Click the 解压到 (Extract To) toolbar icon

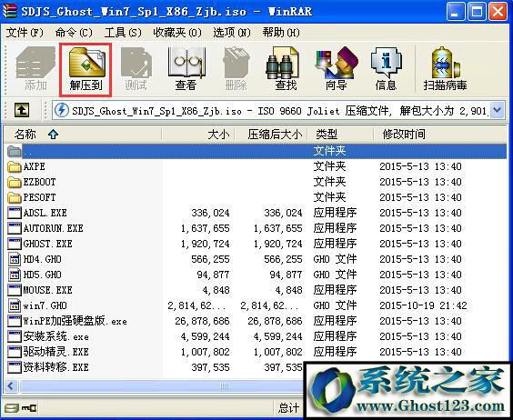(x=85, y=70)
